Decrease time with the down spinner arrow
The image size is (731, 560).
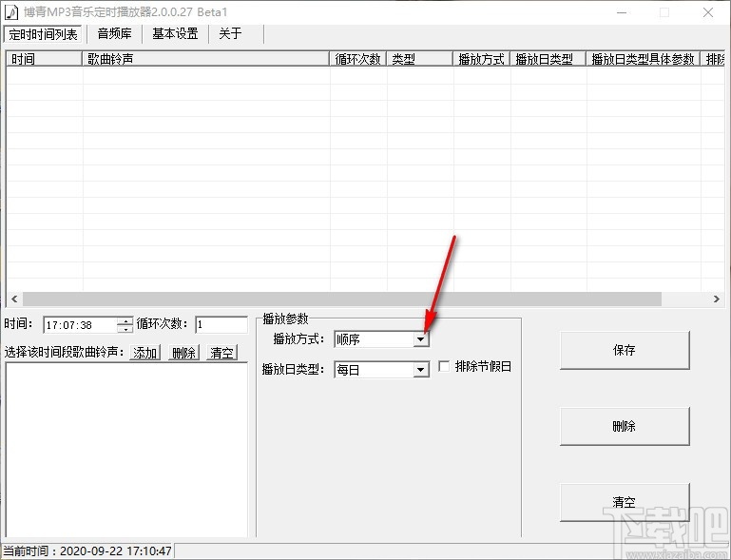pos(125,329)
